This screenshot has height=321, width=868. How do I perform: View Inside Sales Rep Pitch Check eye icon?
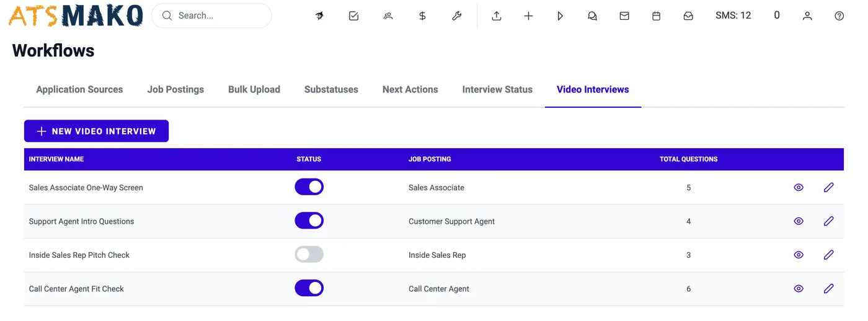point(799,255)
